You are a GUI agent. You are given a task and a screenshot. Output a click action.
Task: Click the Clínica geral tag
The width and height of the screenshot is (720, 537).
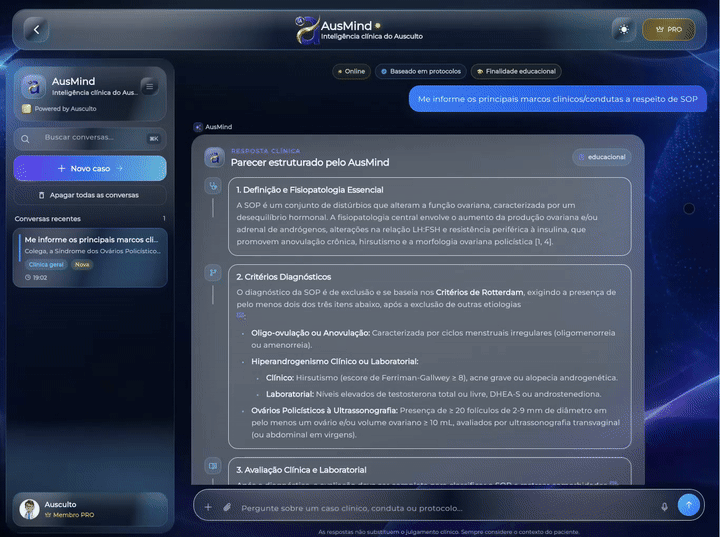pos(46,265)
